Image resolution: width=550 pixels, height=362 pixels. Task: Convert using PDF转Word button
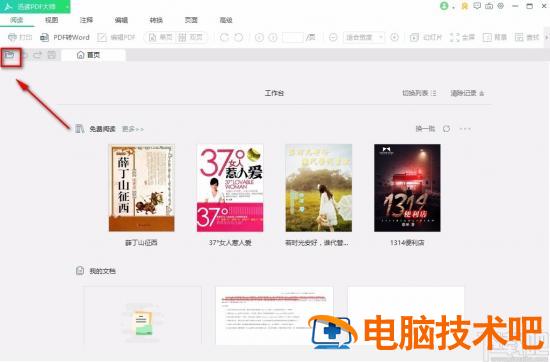click(65, 37)
